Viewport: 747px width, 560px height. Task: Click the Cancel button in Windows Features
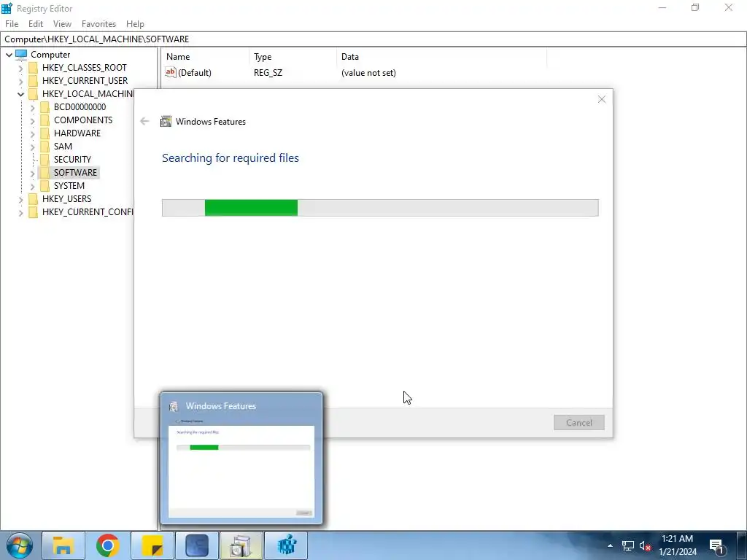(578, 422)
